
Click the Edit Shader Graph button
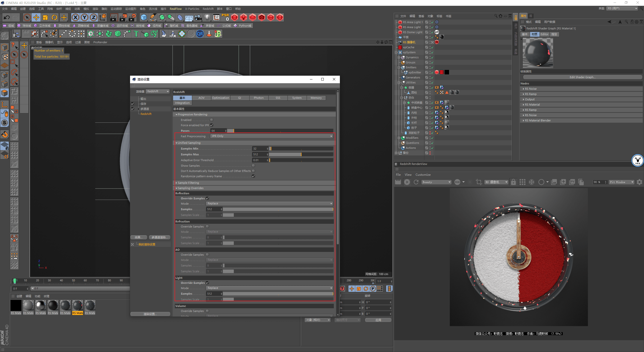tap(582, 77)
